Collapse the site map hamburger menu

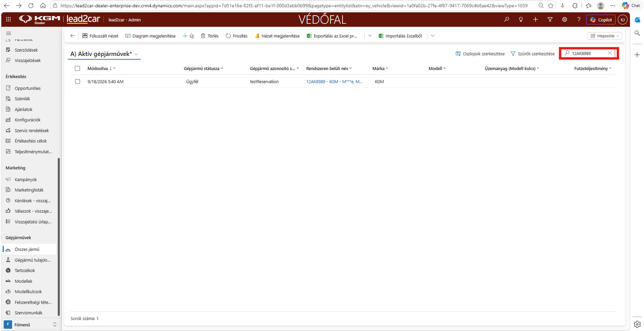coord(8,33)
